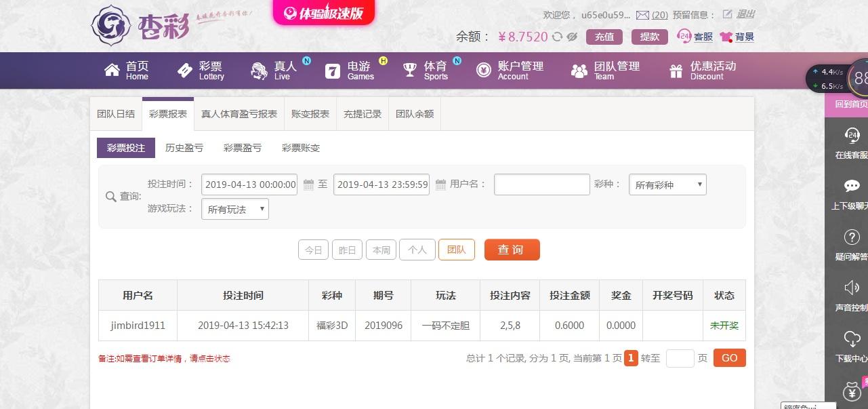Hide the balance with the eye icon
Image resolution: width=868 pixels, height=409 pixels.
tap(572, 37)
